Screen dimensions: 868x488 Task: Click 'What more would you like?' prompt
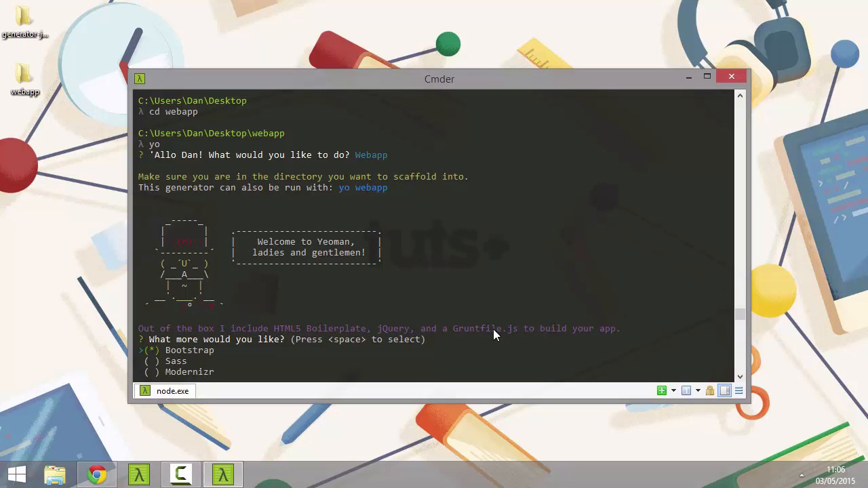[216, 340]
